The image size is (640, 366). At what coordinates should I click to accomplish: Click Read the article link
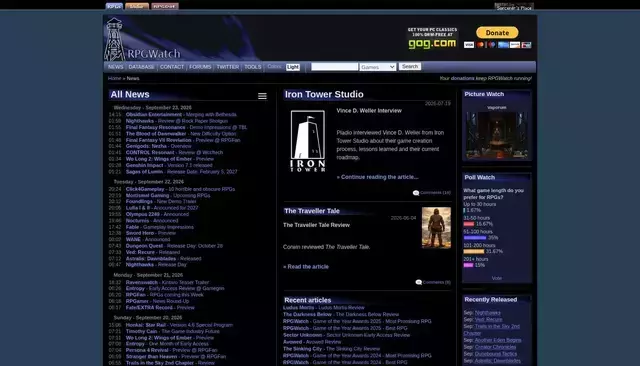[306, 267]
